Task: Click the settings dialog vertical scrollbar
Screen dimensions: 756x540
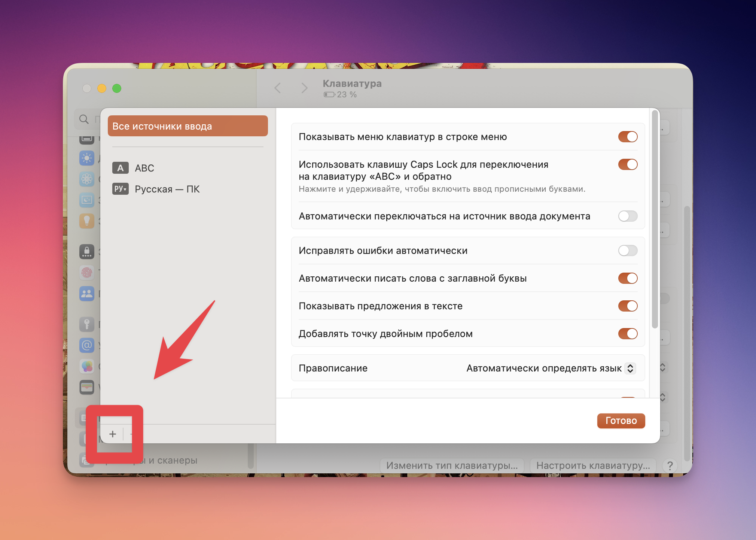Action: click(x=655, y=219)
